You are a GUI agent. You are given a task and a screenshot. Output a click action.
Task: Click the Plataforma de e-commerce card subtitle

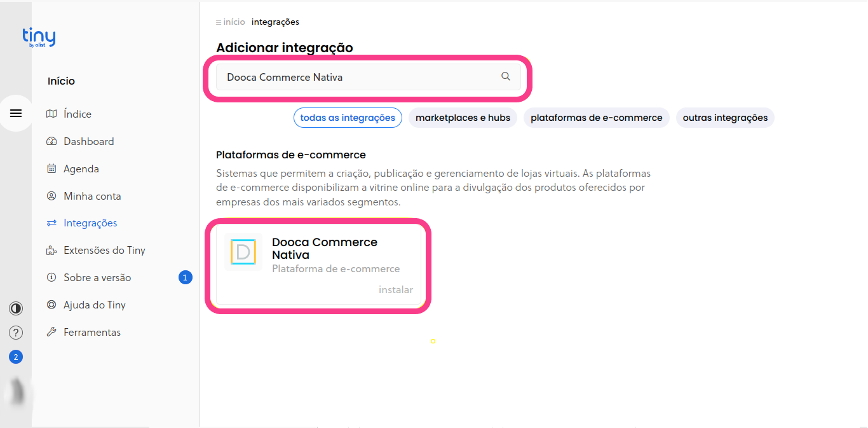pos(336,269)
